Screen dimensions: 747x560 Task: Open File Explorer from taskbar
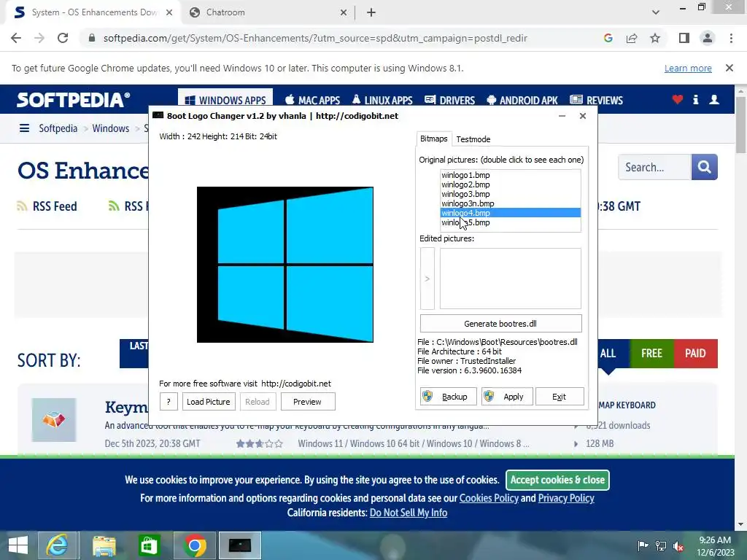104,545
